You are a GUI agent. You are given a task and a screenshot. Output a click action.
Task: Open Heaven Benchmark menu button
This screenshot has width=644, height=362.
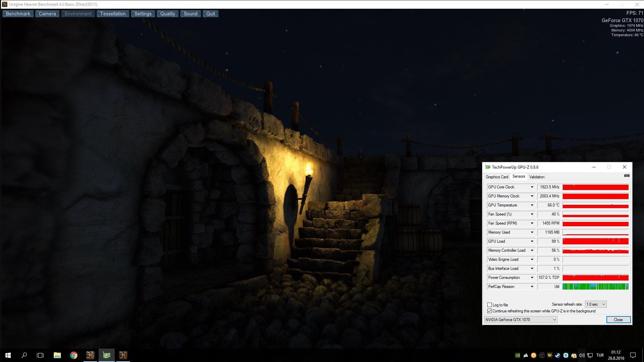click(18, 14)
